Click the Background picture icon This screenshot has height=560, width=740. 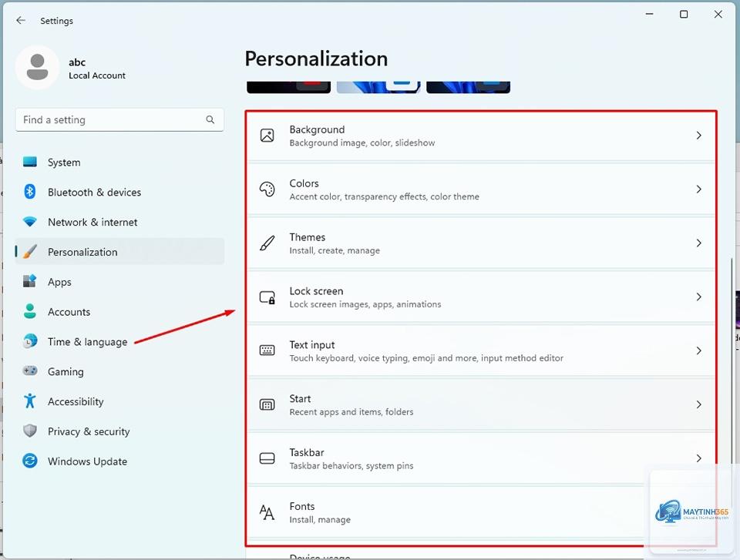pyautogui.click(x=267, y=136)
